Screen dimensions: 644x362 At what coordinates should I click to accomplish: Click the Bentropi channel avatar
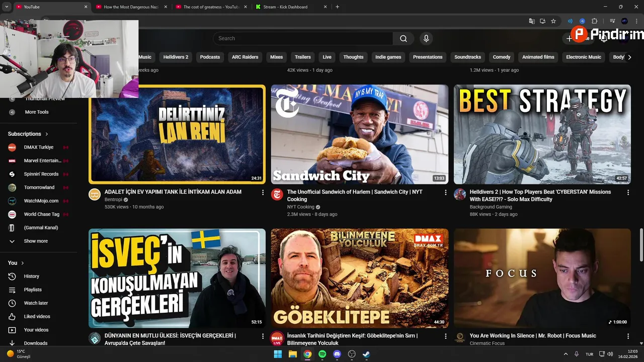[x=95, y=195]
